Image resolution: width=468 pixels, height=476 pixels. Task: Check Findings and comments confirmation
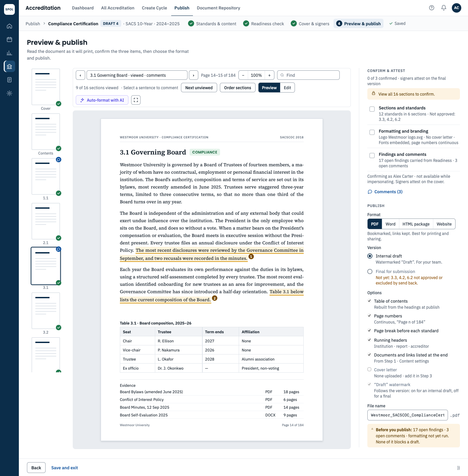coord(372,156)
